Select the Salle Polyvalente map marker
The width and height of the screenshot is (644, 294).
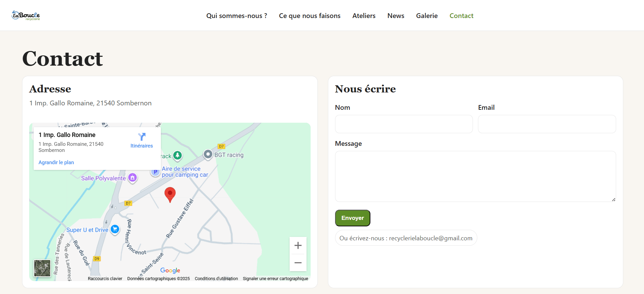point(132,178)
